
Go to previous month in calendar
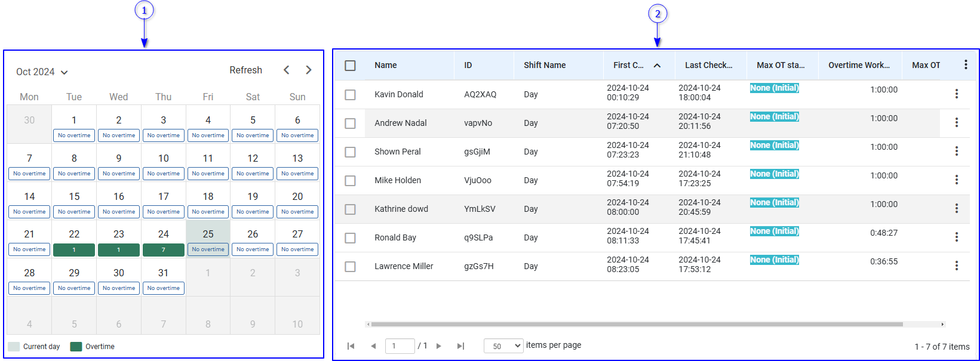(287, 70)
